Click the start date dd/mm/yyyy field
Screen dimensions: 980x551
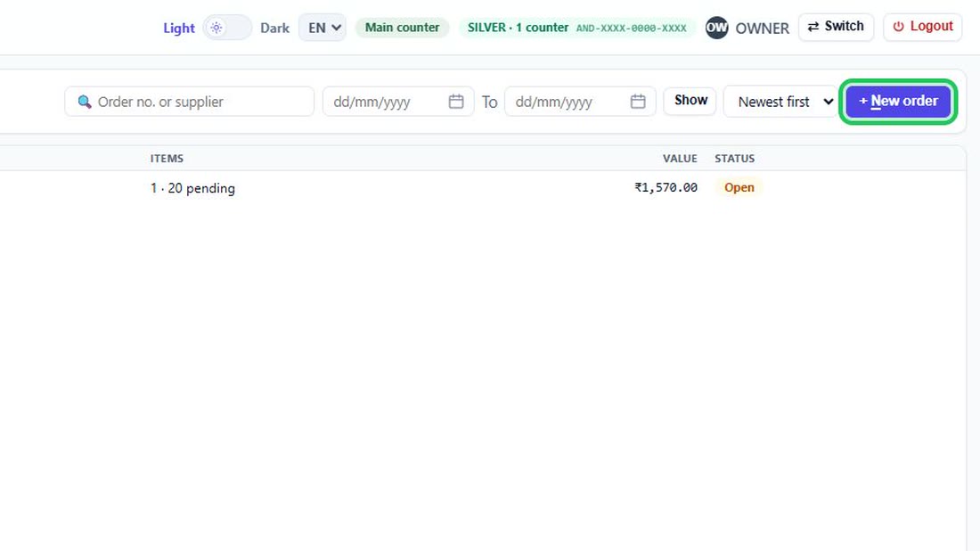[x=398, y=102]
